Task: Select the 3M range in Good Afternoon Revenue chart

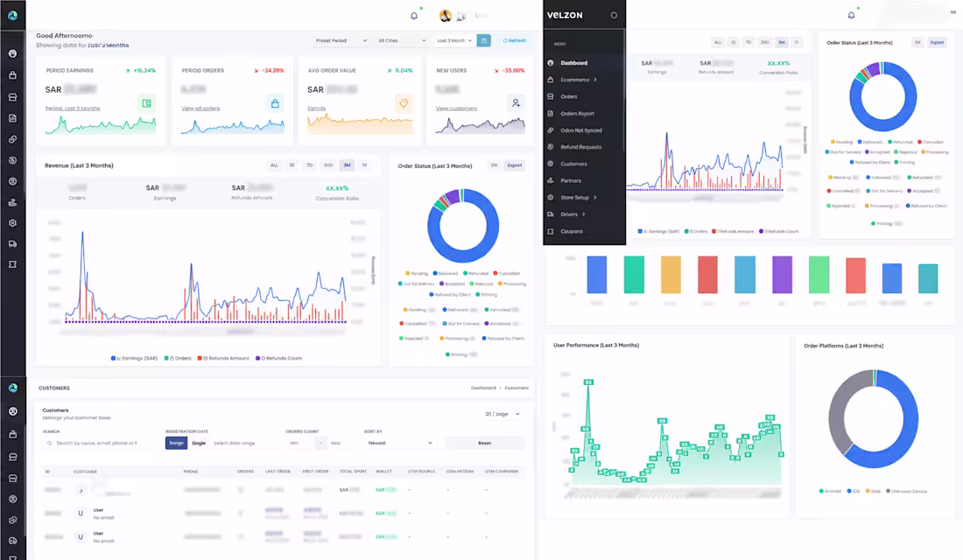Action: point(347,165)
